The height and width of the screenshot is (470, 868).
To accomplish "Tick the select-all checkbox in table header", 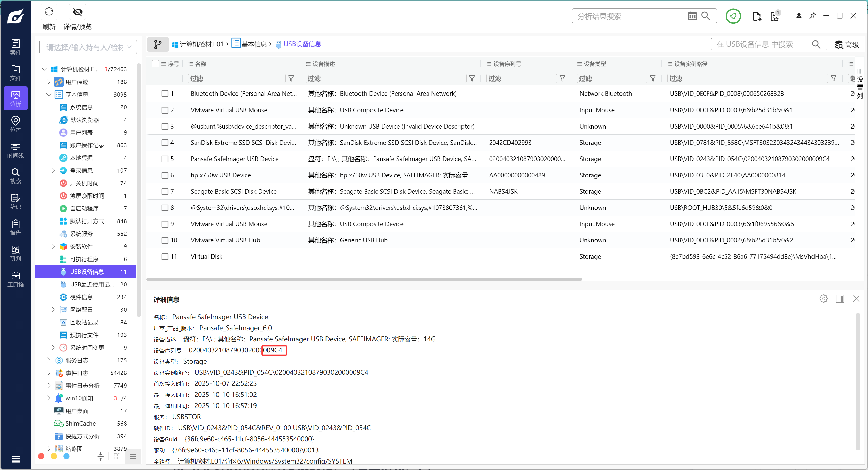I will (x=155, y=64).
